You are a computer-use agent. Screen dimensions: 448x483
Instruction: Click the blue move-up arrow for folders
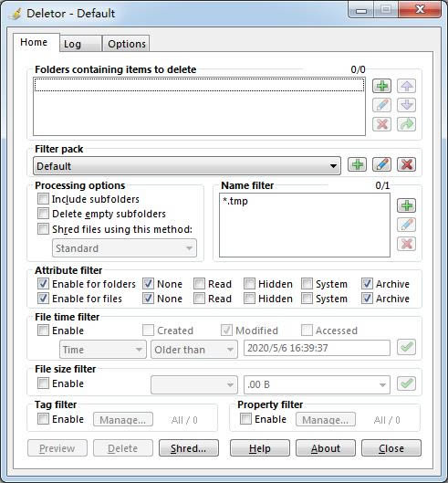(x=406, y=86)
